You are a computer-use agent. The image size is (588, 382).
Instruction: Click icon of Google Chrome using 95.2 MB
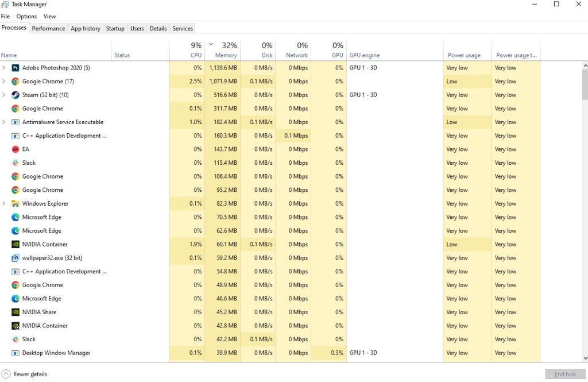(x=16, y=190)
